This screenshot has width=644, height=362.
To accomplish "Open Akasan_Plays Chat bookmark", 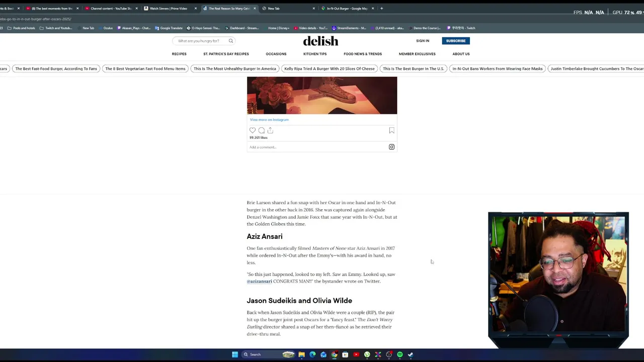I will coord(133,28).
